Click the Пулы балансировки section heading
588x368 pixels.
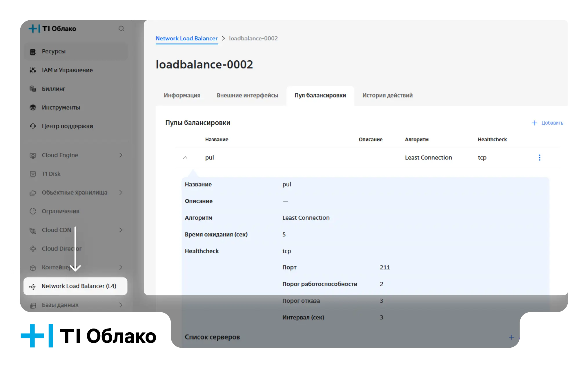tap(198, 123)
